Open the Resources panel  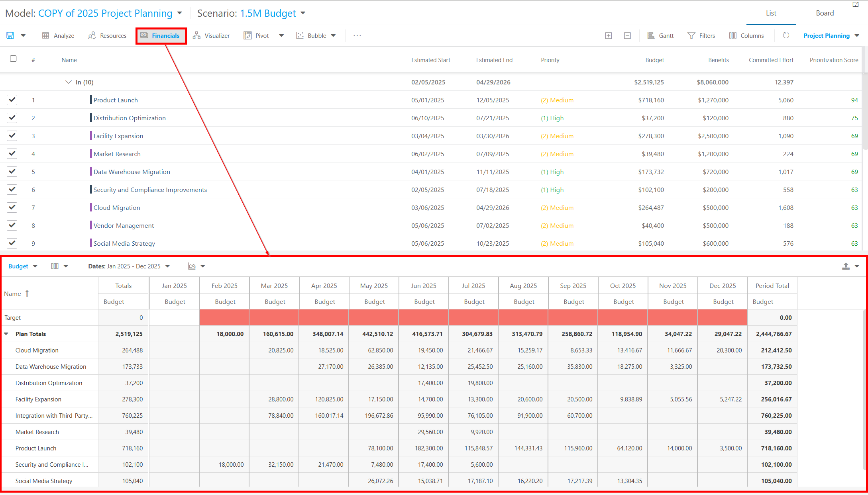(x=107, y=35)
